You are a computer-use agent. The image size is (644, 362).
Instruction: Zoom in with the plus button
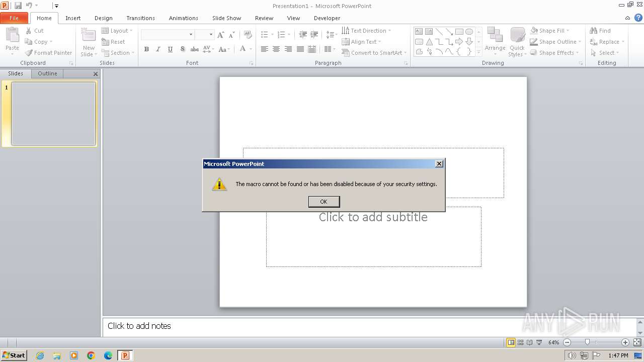(x=625, y=342)
